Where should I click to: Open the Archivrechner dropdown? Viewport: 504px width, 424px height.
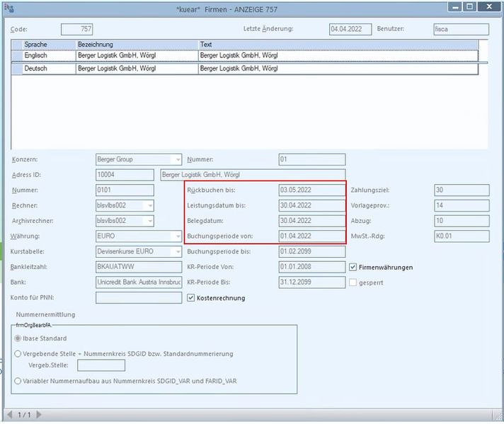click(150, 221)
